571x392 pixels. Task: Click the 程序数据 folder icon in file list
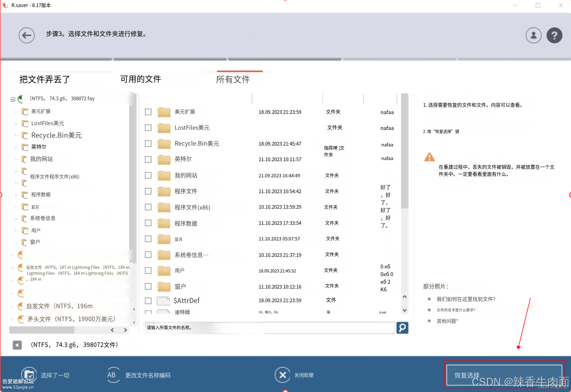164,223
